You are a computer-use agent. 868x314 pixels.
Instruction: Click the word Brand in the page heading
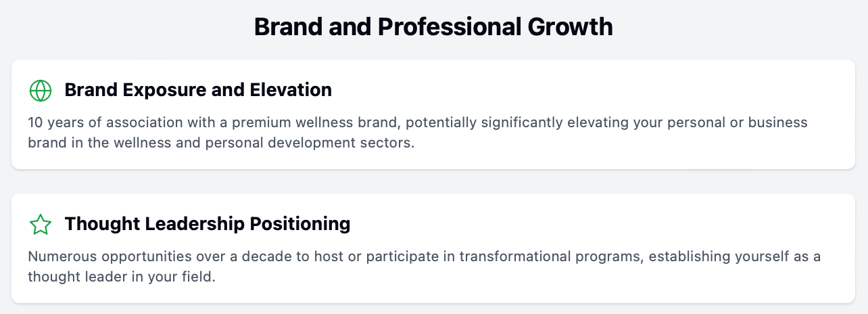click(287, 27)
